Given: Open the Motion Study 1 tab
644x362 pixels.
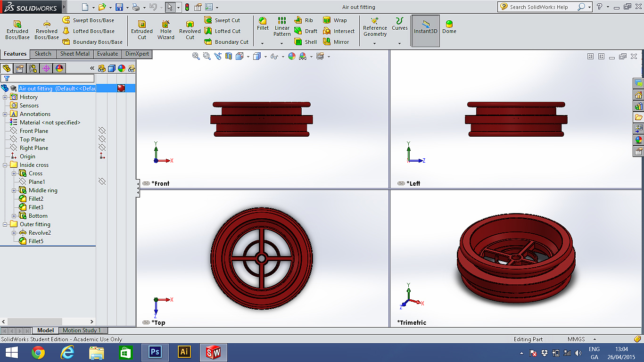Looking at the screenshot, I should [x=82, y=330].
